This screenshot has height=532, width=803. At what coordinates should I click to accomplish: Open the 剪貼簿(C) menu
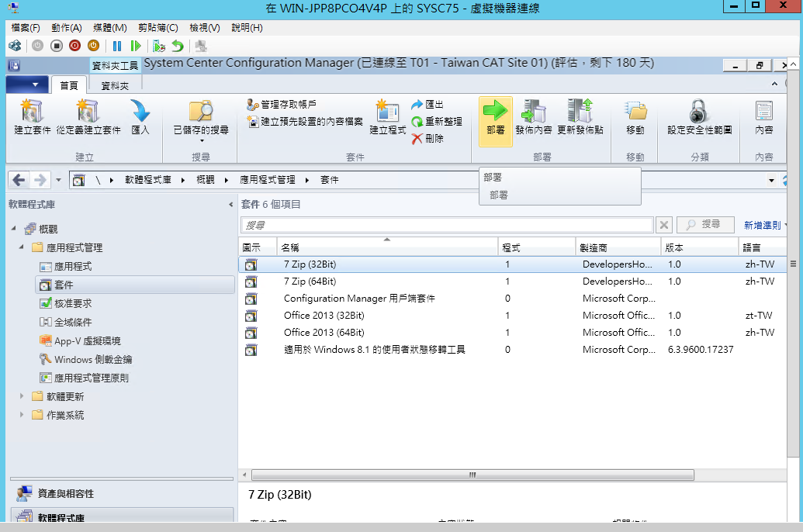click(158, 28)
